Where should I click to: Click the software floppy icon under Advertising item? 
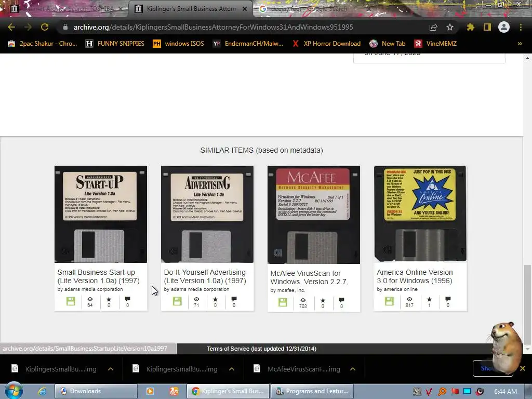click(177, 301)
